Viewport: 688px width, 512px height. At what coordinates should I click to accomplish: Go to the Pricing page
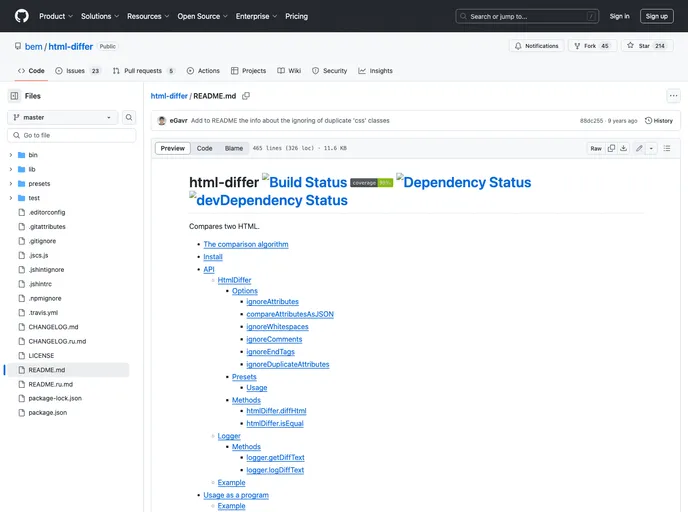296,16
